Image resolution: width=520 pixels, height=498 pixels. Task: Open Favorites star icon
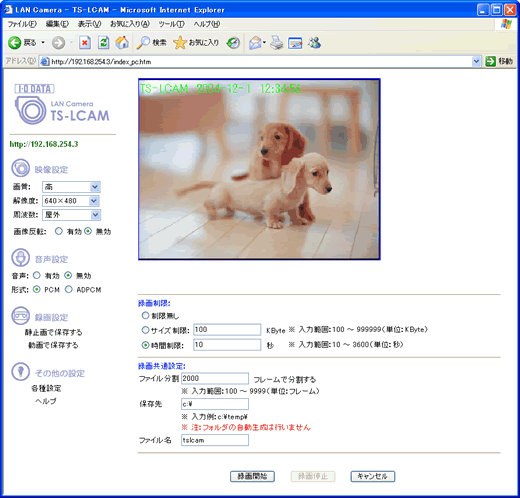[x=180, y=43]
